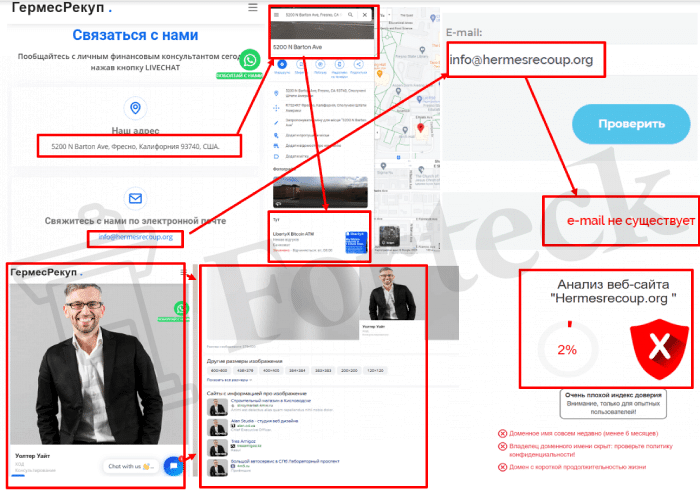Click the Share icon in Maps panel
This screenshot has height=498, width=700.
[x=358, y=65]
